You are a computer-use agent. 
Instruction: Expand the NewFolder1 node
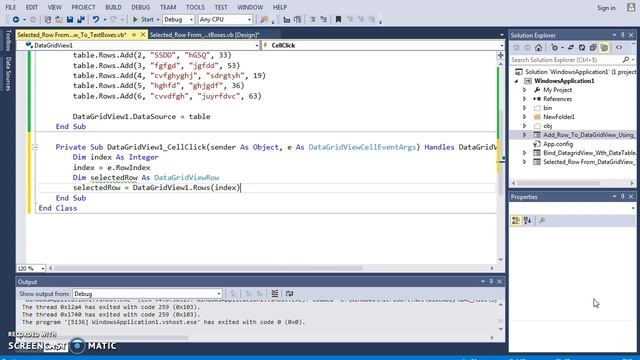(524, 117)
